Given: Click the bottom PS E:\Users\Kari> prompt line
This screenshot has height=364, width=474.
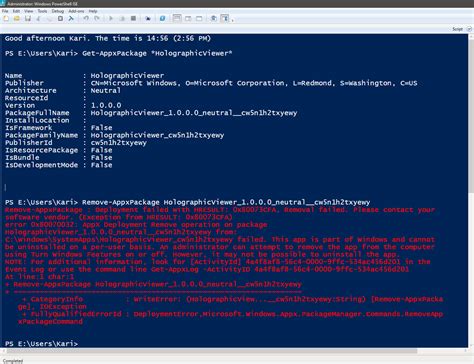Looking at the screenshot, I should (41, 343).
